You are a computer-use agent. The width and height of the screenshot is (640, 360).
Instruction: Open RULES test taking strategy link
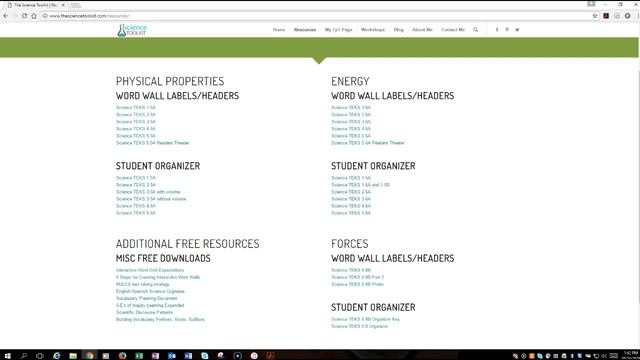pyautogui.click(x=142, y=284)
